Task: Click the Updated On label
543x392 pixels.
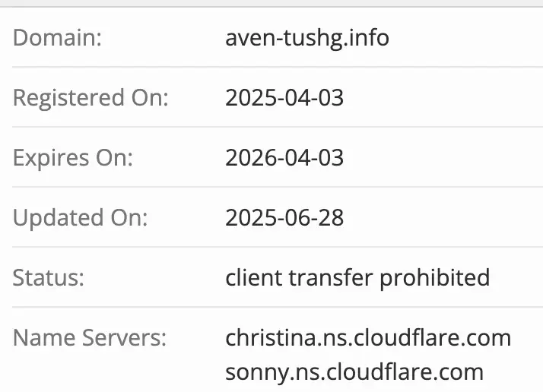Action: 80,217
